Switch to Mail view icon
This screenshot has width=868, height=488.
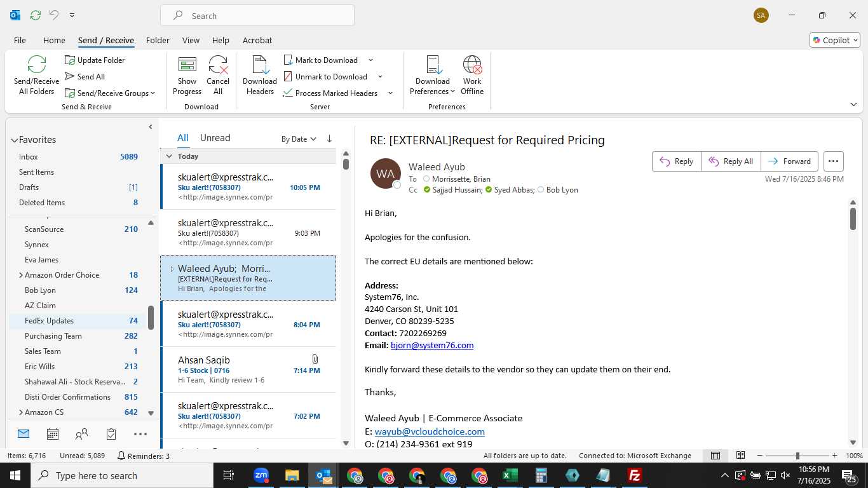click(x=24, y=434)
